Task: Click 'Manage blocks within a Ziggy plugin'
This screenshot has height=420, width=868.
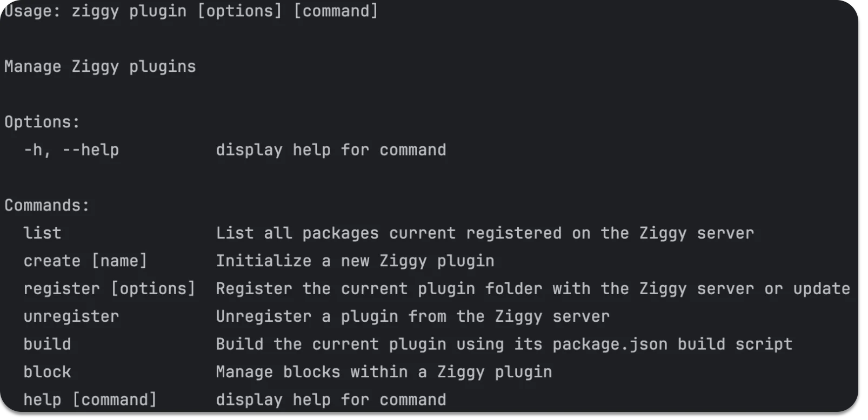Action: coord(384,372)
